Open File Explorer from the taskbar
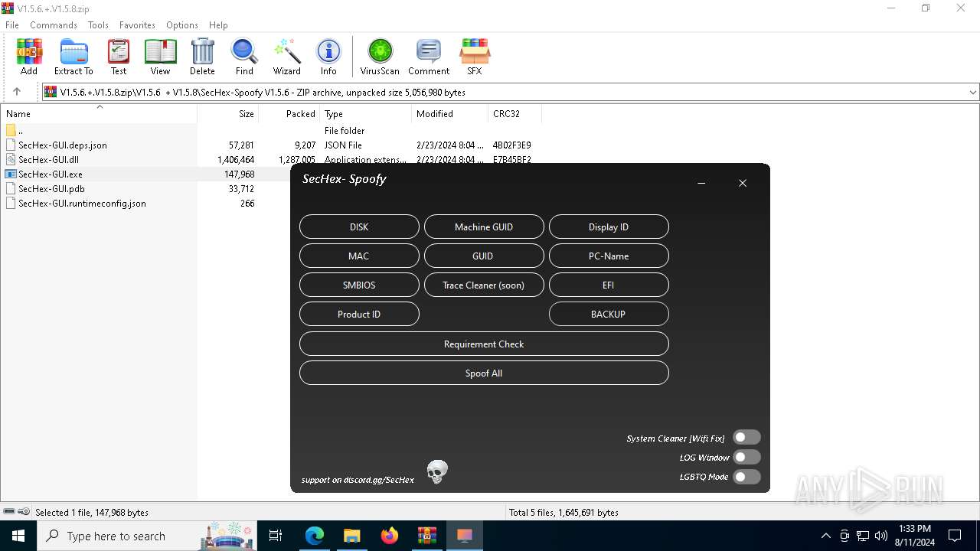Screen dimensions: 980x551 coord(352,536)
